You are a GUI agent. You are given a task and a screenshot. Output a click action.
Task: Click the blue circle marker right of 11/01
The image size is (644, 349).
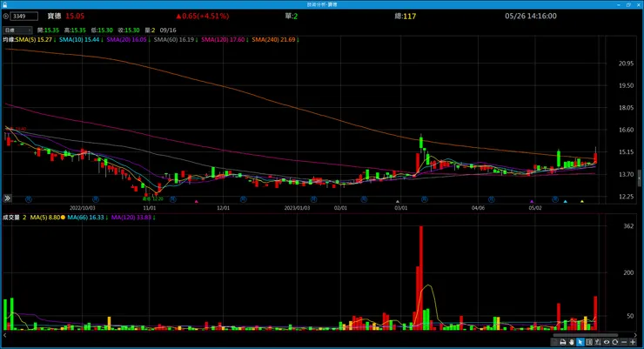point(173,199)
